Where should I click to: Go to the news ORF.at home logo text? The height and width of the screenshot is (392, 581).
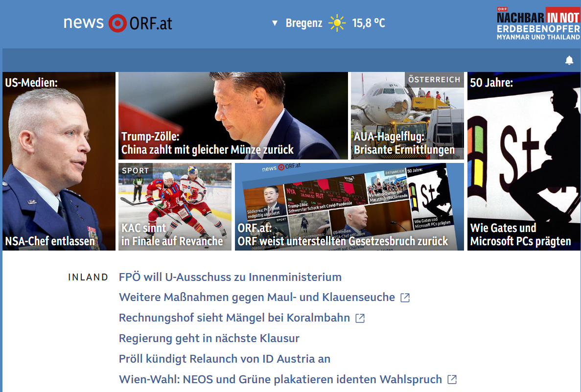117,23
